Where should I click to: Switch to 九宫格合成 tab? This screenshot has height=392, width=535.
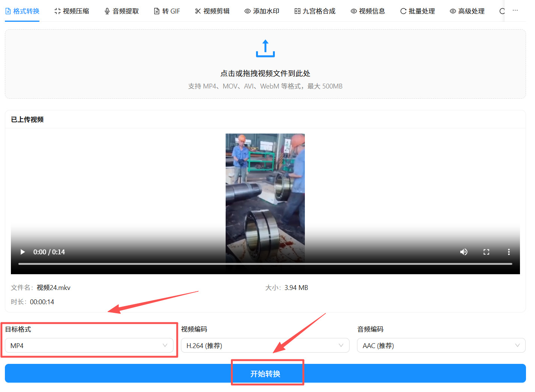click(x=315, y=11)
